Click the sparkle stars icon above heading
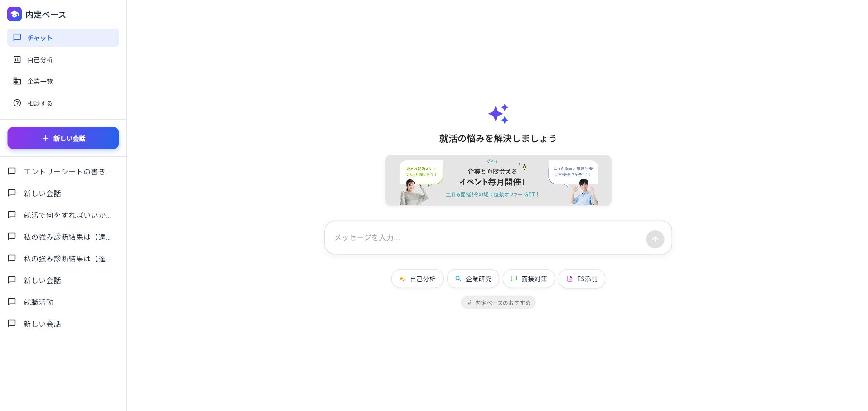Image resolution: width=868 pixels, height=411 pixels. 498,114
